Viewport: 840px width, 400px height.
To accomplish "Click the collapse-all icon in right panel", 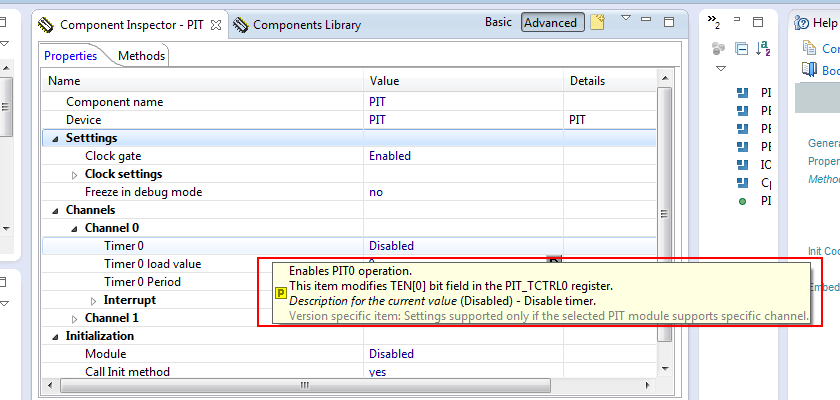I will (741, 47).
